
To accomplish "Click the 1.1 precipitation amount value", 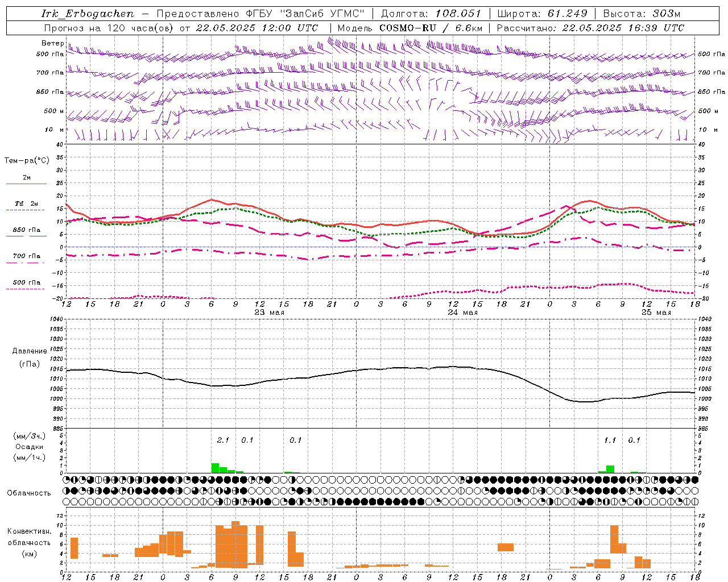I will click(x=610, y=440).
